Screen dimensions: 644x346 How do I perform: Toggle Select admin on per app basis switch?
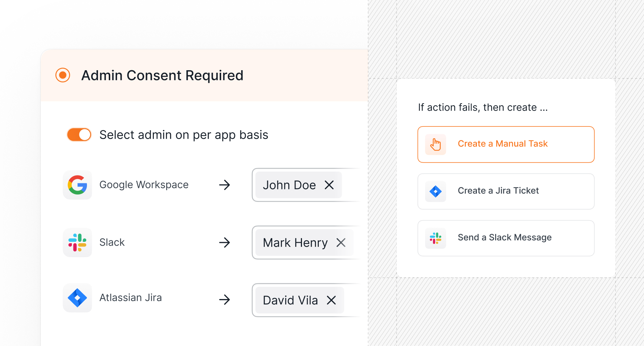(x=79, y=135)
